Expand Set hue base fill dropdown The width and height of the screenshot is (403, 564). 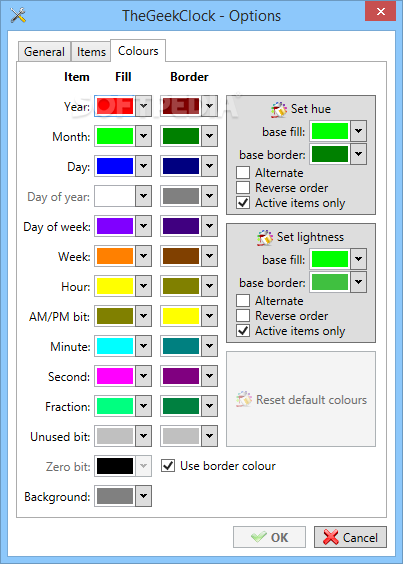point(358,131)
